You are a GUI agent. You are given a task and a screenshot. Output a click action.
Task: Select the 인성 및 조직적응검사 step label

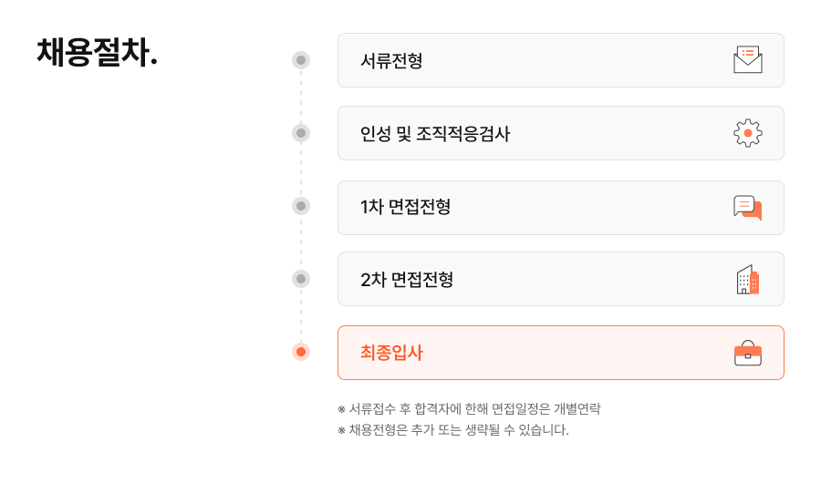pos(434,134)
